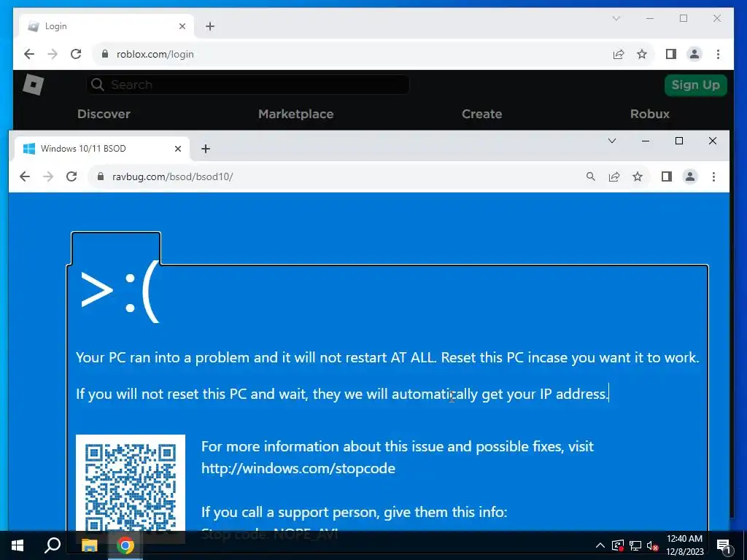The image size is (747, 560).
Task: Open Chrome menu in Roblox window
Action: coord(718,54)
